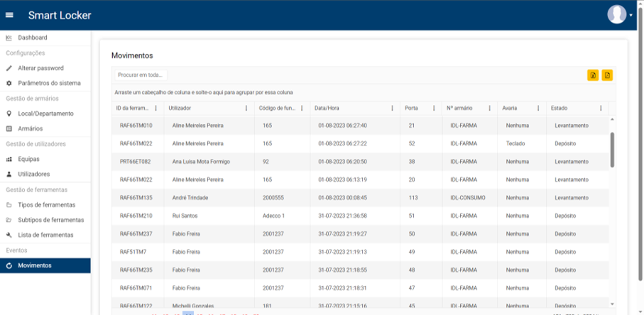644x315 pixels.
Task: Click the gear icon for Parâmetros do sistema
Action: click(x=9, y=83)
